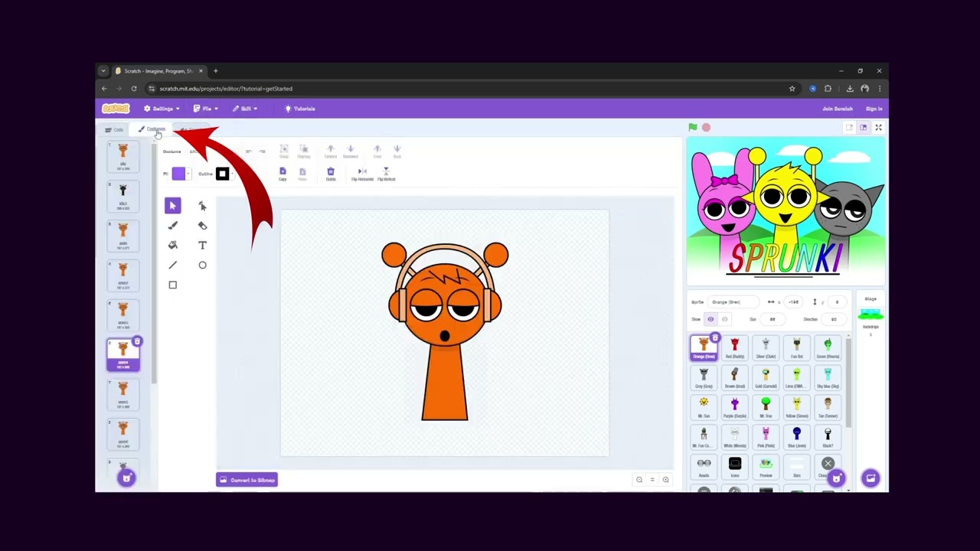This screenshot has width=980, height=551.
Task: Select the arrow Select tool
Action: click(172, 206)
